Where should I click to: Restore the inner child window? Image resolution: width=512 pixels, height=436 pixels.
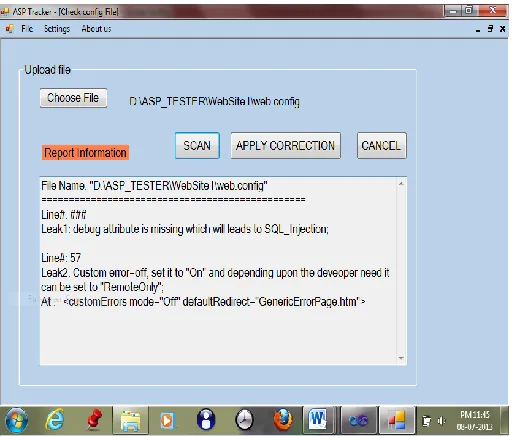490,29
